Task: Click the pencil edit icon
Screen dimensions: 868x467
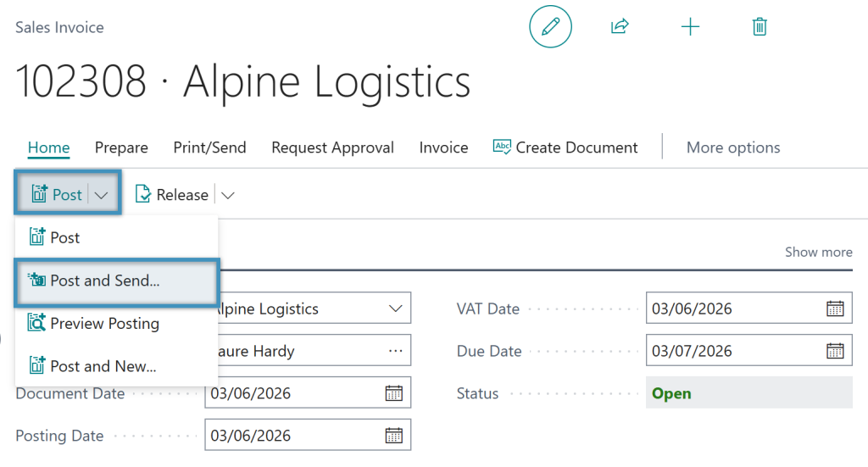Action: click(x=550, y=26)
